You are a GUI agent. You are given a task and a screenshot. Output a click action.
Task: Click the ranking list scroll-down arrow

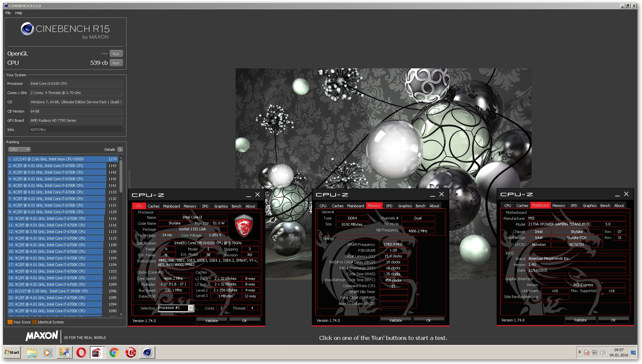point(121,314)
